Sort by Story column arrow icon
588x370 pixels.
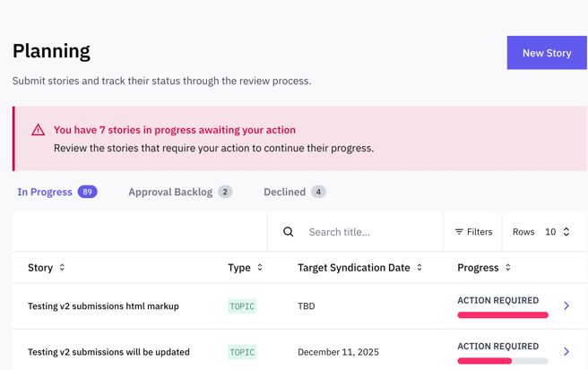click(62, 268)
